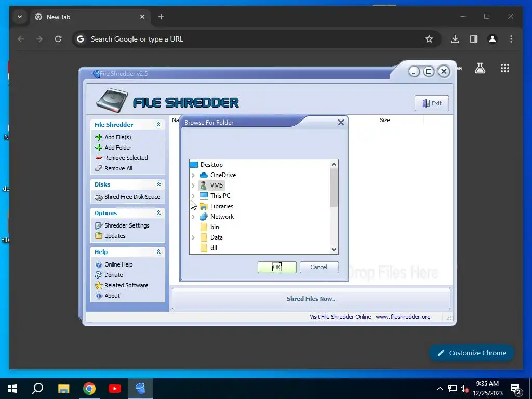Click the Network icon in folder tree
This screenshot has height=399, width=532.
[203, 217]
